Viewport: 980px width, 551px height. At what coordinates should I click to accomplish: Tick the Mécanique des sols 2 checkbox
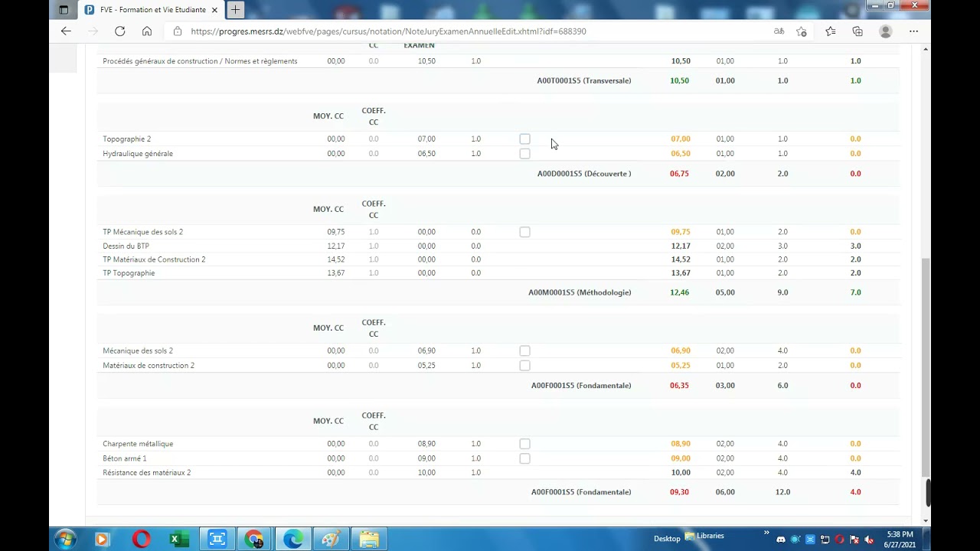pyautogui.click(x=524, y=351)
